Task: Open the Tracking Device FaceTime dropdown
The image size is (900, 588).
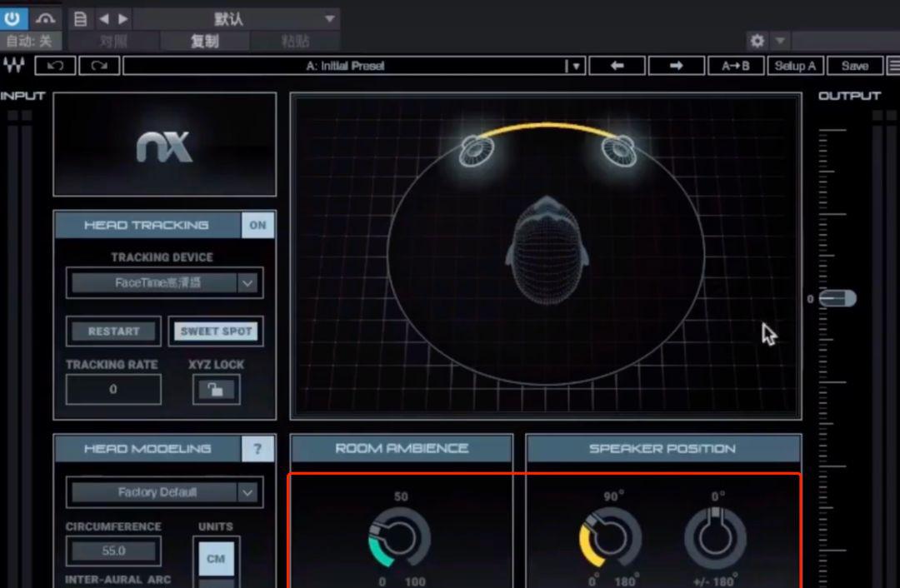Action: (x=165, y=283)
